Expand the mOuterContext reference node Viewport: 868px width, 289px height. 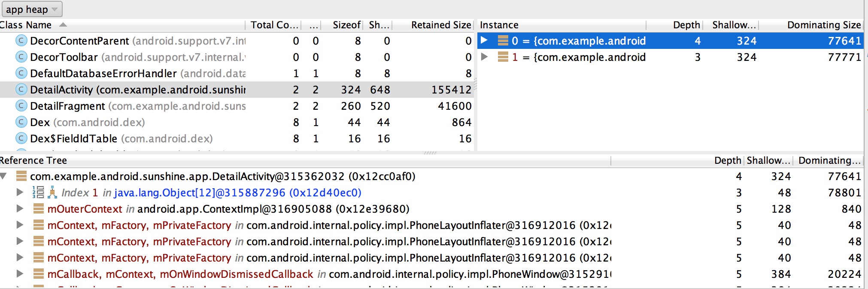click(x=20, y=208)
